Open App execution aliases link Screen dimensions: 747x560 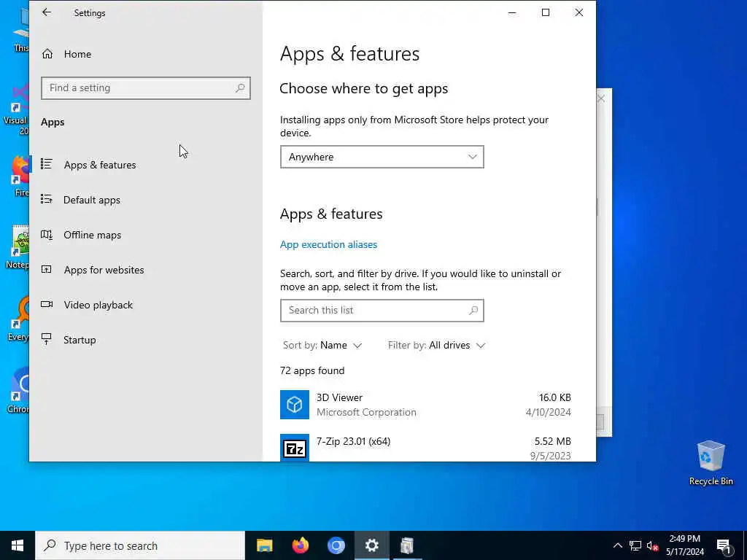[x=329, y=244]
